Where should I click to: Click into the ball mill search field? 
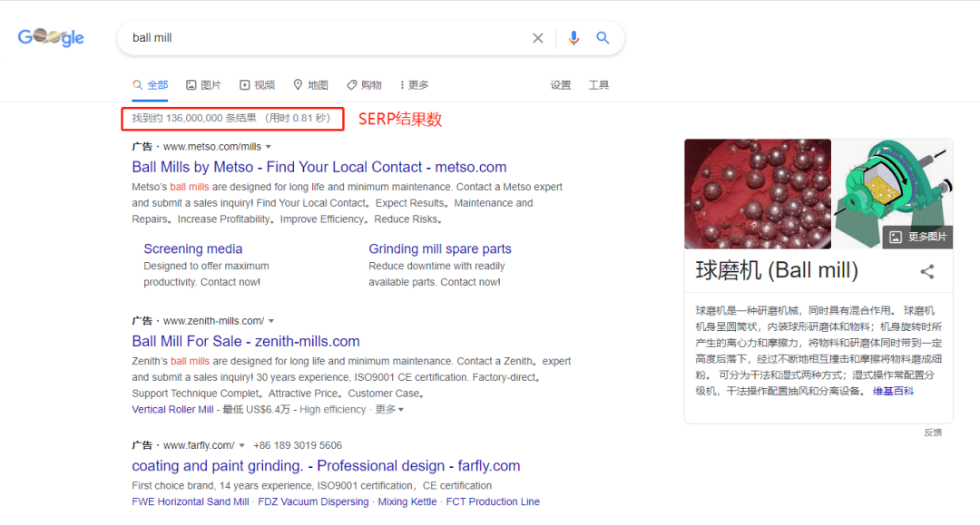pos(318,38)
